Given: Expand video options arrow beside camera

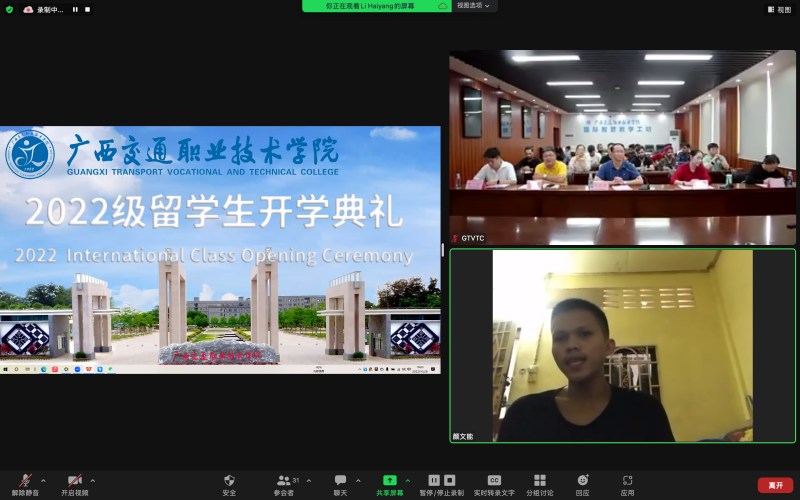Looking at the screenshot, I should point(92,480).
